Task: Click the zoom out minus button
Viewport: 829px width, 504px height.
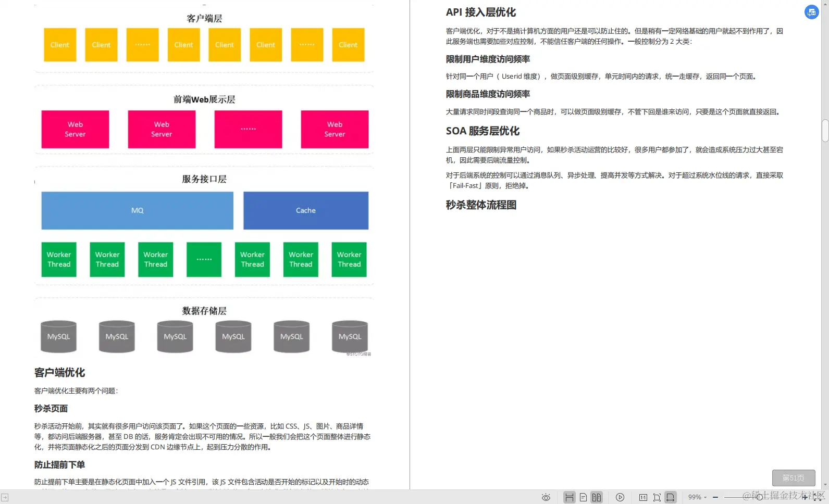Action: coord(715,497)
